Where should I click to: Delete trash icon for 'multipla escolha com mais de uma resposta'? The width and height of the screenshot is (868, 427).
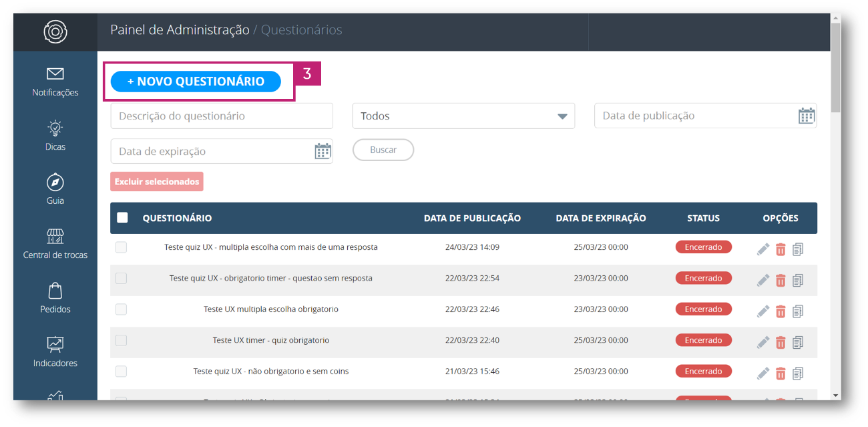point(781,249)
